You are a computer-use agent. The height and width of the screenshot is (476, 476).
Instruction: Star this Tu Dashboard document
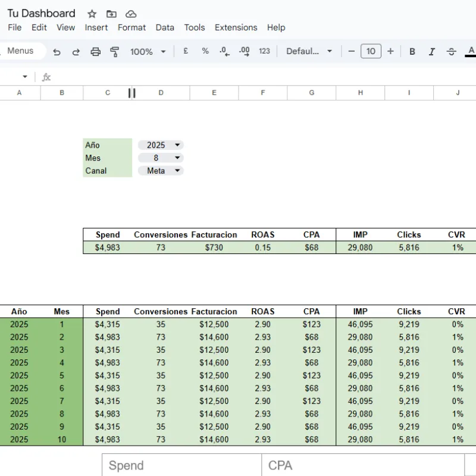(x=92, y=14)
